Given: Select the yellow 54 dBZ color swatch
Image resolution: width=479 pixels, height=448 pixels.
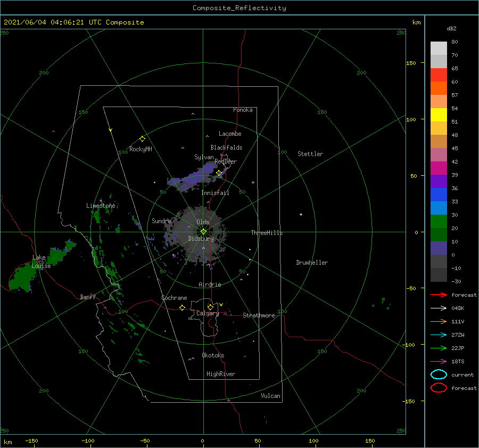Looking at the screenshot, I should pos(439,115).
